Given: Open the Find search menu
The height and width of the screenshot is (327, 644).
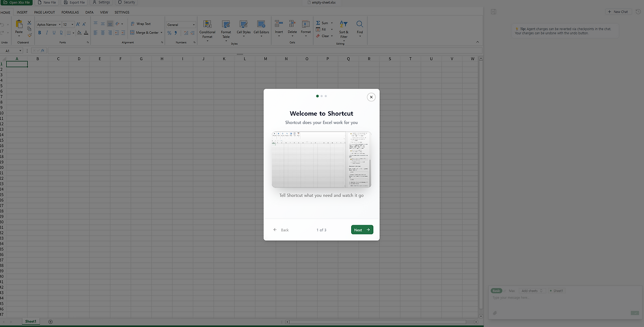Looking at the screenshot, I should click(x=360, y=29).
